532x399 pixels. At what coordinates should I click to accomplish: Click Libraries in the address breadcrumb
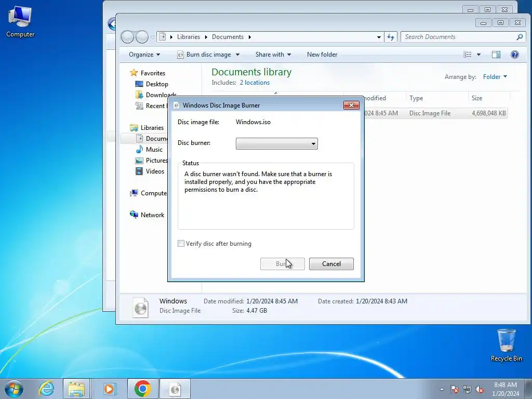(x=188, y=37)
